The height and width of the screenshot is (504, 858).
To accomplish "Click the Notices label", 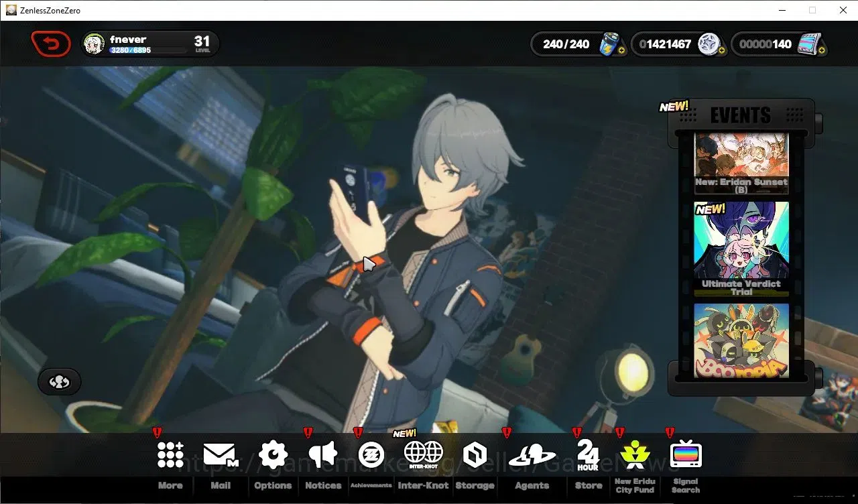I will click(x=323, y=485).
